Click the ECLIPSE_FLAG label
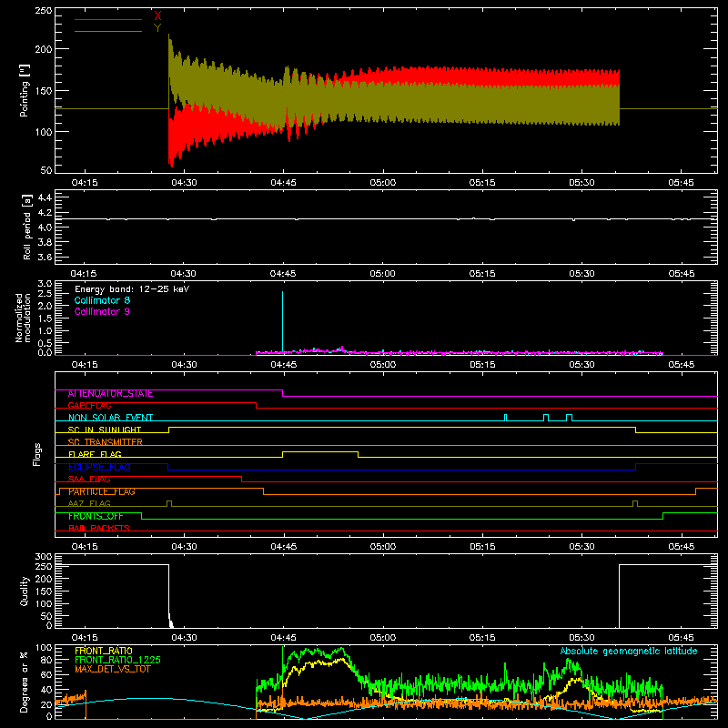 [x=99, y=467]
